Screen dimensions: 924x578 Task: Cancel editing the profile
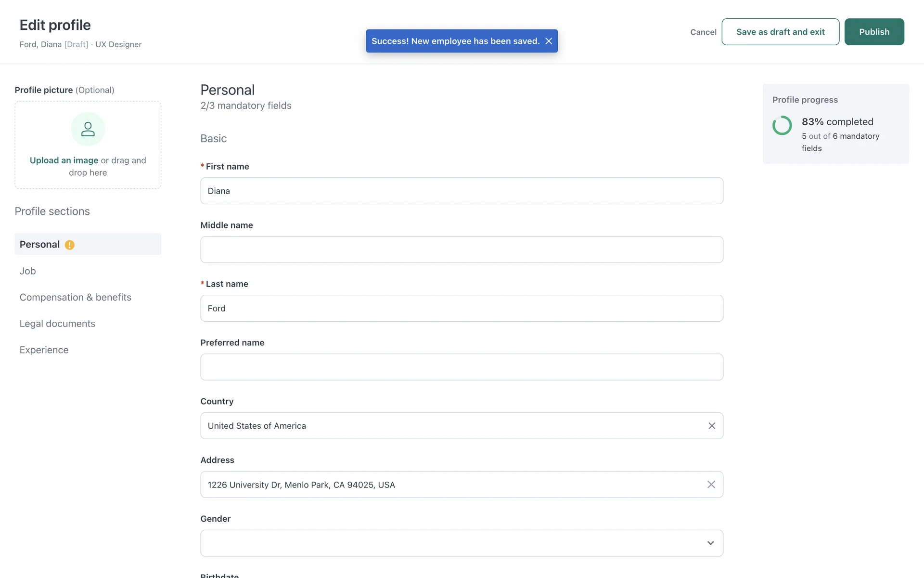[703, 32]
